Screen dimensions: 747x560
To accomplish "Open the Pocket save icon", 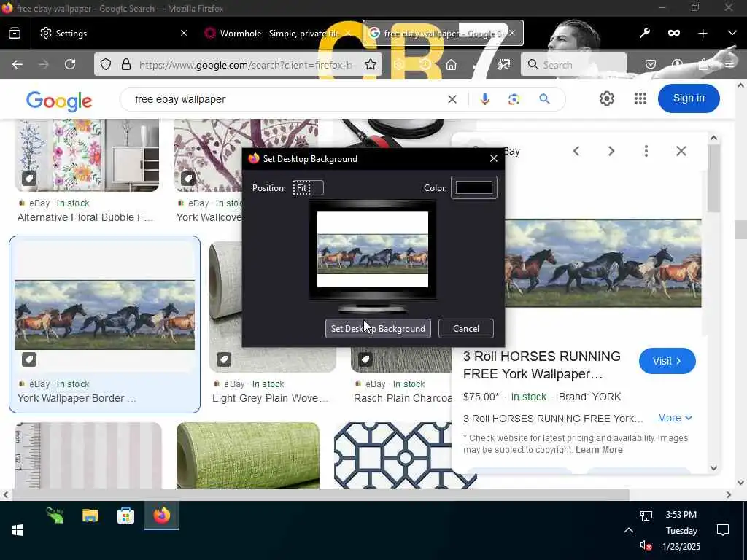I will tap(650, 64).
